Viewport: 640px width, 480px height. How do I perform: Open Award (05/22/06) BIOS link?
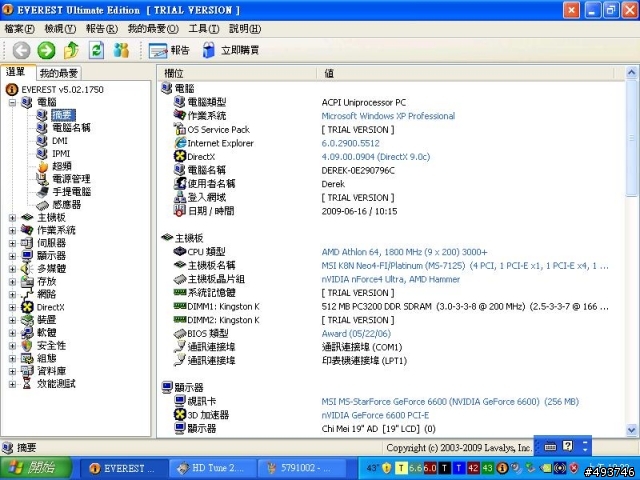point(356,333)
